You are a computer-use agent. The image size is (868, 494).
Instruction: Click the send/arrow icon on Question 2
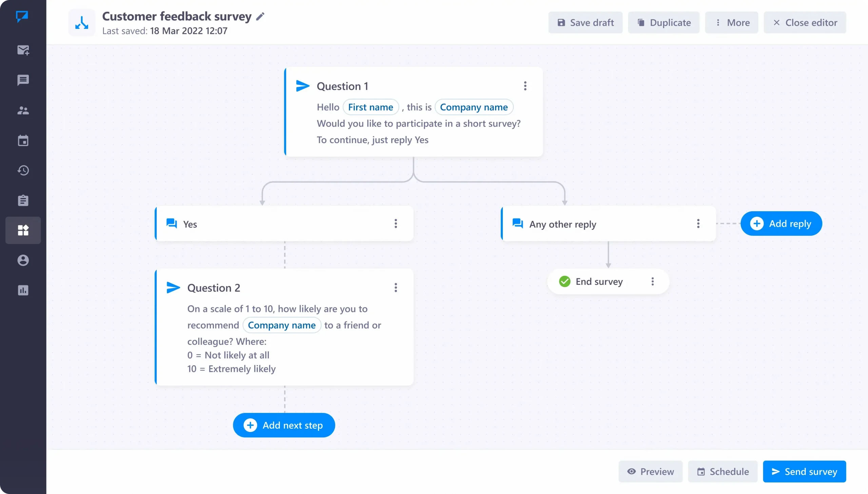coord(173,287)
